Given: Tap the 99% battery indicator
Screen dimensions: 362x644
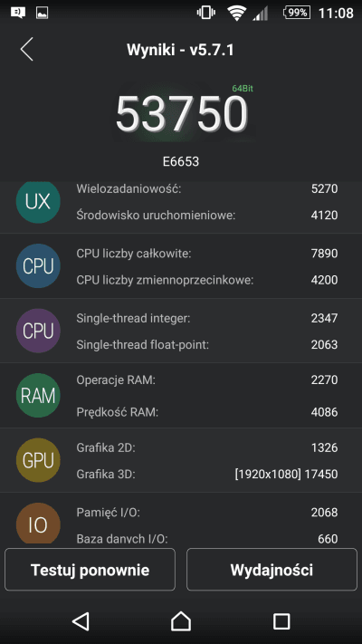Looking at the screenshot, I should 297,13.
